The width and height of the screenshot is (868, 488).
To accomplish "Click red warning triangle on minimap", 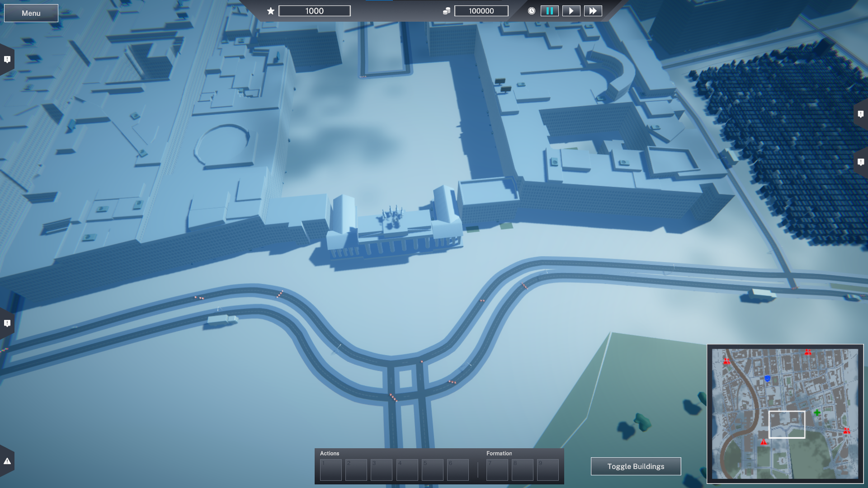I will pyautogui.click(x=764, y=442).
